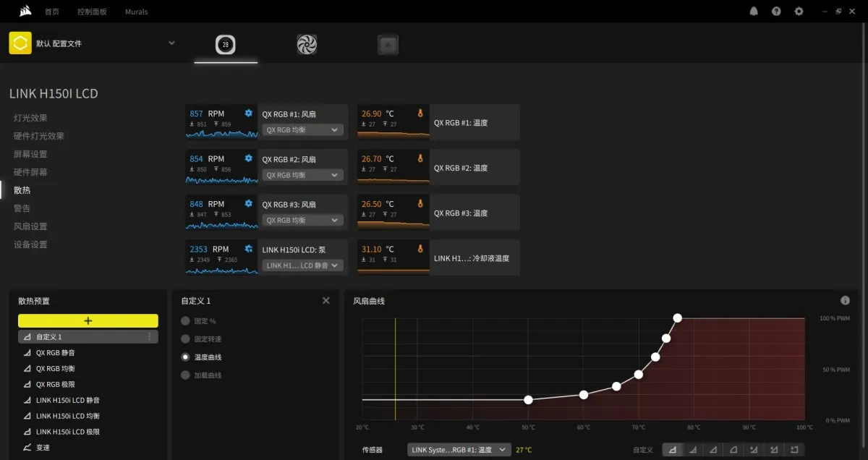Image resolution: width=868 pixels, height=460 pixels.
Task: Go to the 首页 tab
Action: pyautogui.click(x=52, y=12)
